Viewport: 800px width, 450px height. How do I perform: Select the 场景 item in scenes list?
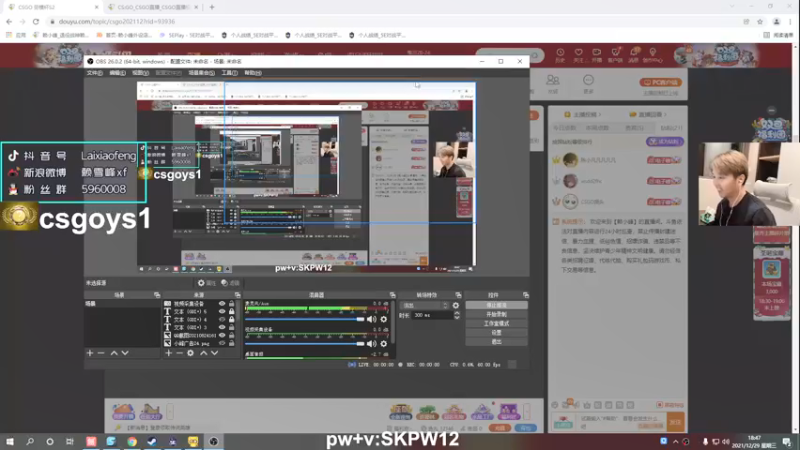pos(122,304)
